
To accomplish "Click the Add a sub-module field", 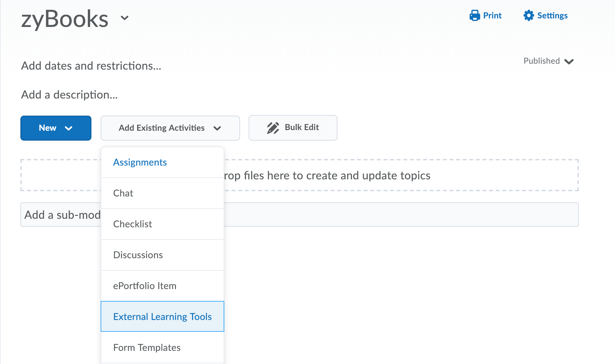I will click(300, 215).
